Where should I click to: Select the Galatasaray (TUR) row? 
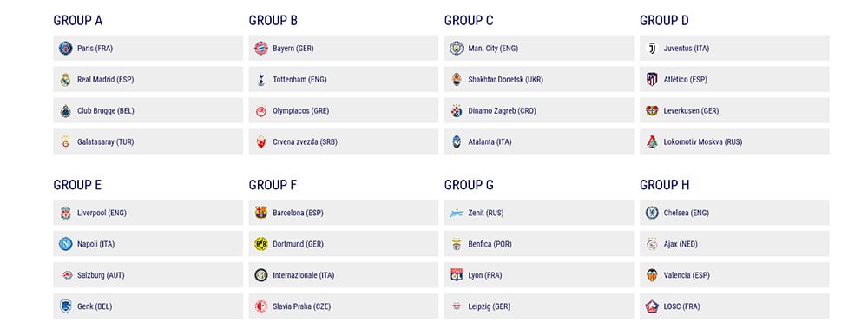(x=148, y=141)
